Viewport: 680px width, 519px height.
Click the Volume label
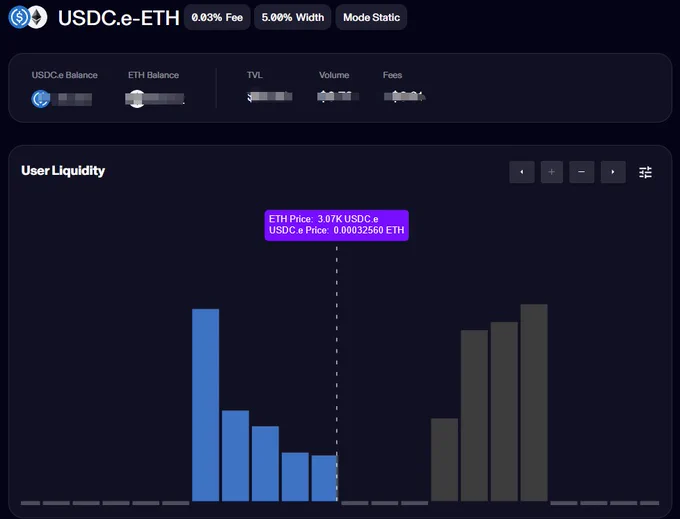334,75
